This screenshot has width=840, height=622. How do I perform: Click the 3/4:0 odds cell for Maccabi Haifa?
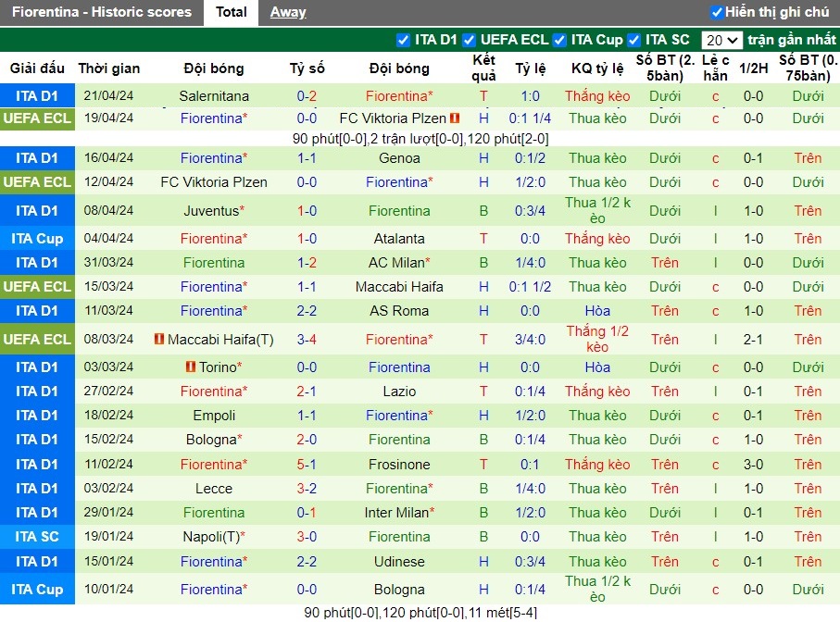coord(530,339)
